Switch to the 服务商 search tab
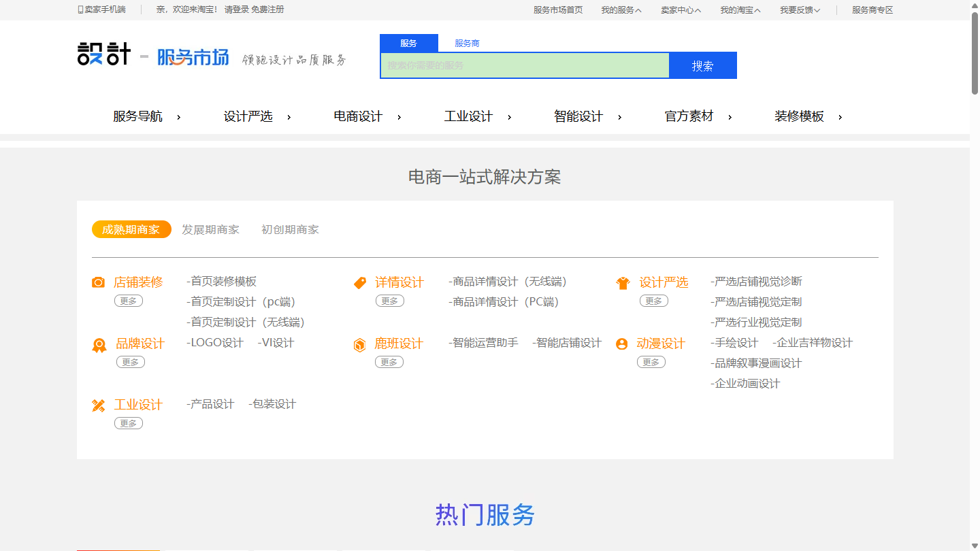Screen dimensions: 980x551 467,43
